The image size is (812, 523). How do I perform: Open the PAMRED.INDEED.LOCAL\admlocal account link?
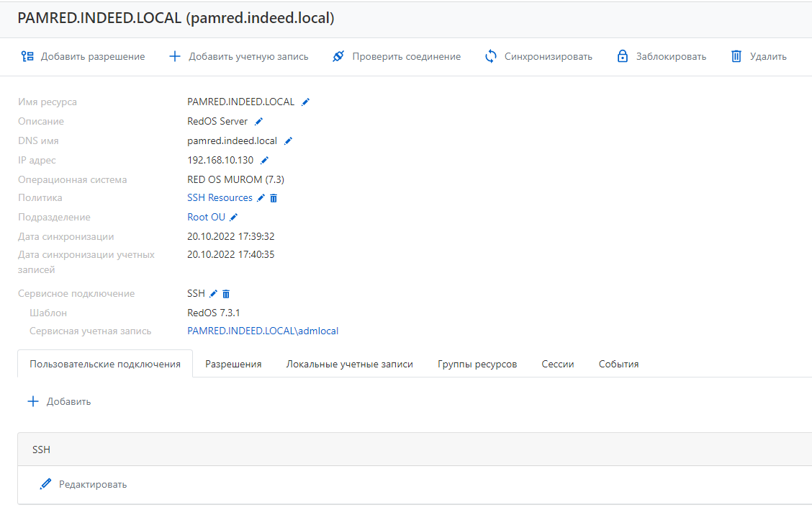[x=263, y=331]
